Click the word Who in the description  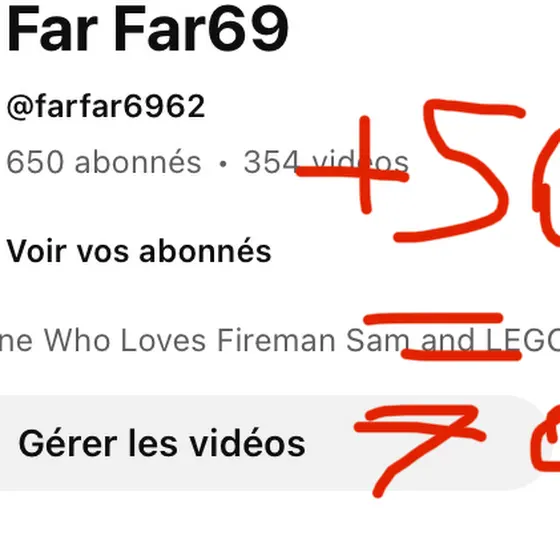(x=77, y=340)
